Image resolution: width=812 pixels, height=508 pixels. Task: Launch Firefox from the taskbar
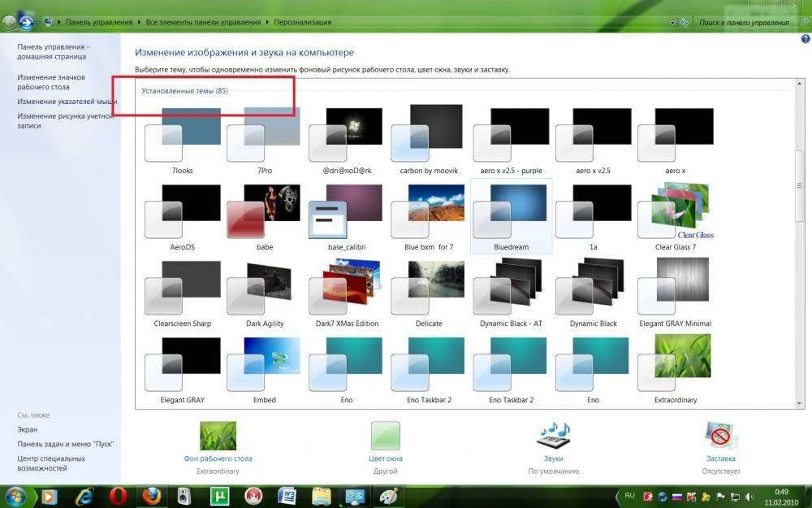tap(151, 495)
